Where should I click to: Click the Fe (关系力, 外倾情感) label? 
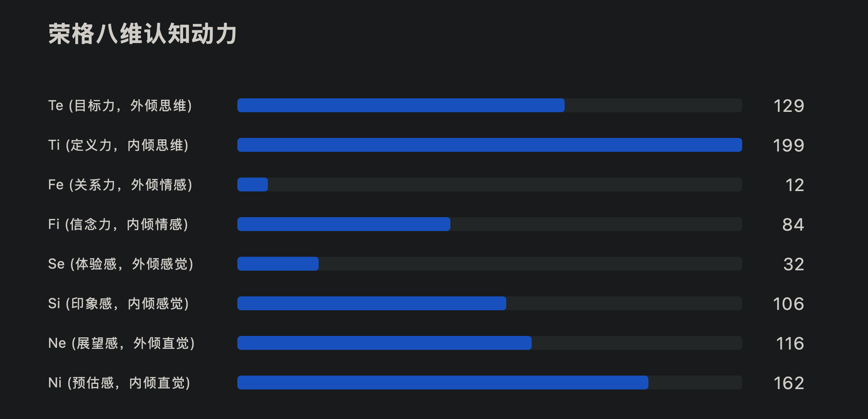point(120,185)
